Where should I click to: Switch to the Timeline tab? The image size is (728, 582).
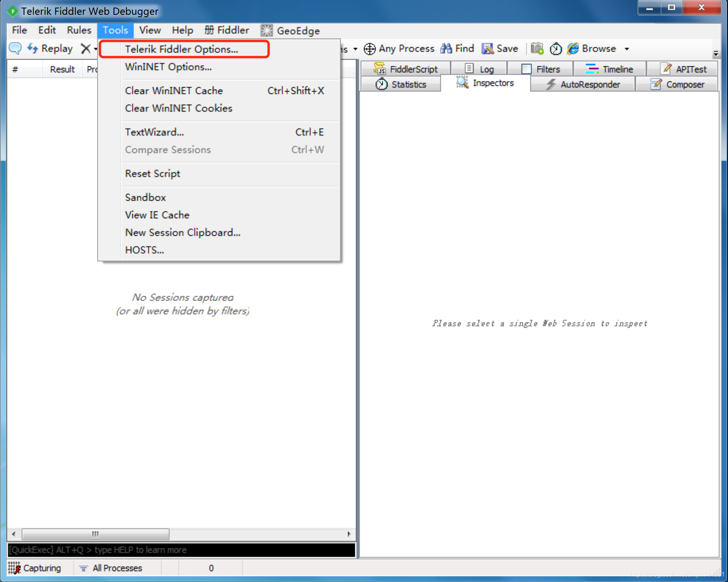click(x=610, y=69)
